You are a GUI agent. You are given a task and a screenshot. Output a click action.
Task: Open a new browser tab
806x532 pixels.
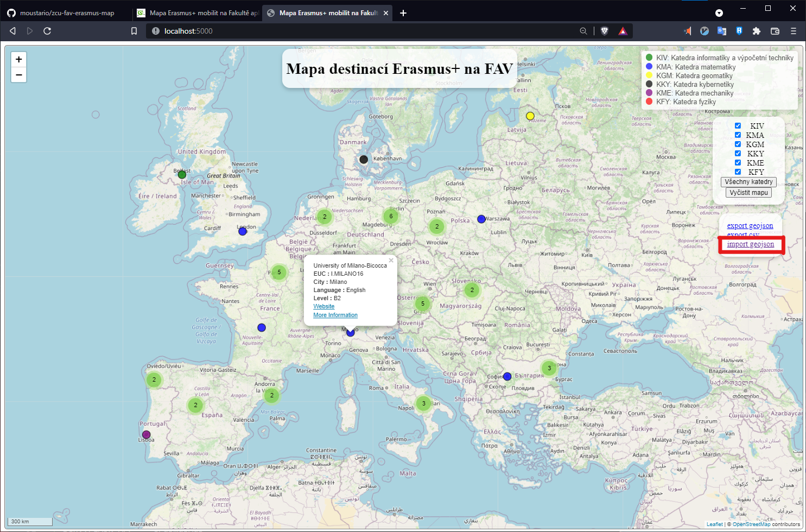tap(403, 13)
